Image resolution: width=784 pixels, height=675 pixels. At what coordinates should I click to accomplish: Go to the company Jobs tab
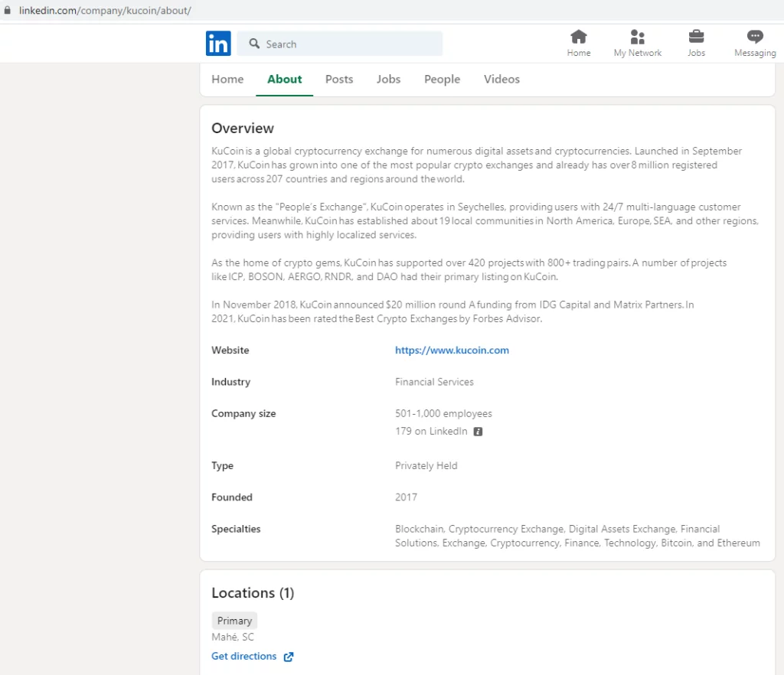[388, 79]
